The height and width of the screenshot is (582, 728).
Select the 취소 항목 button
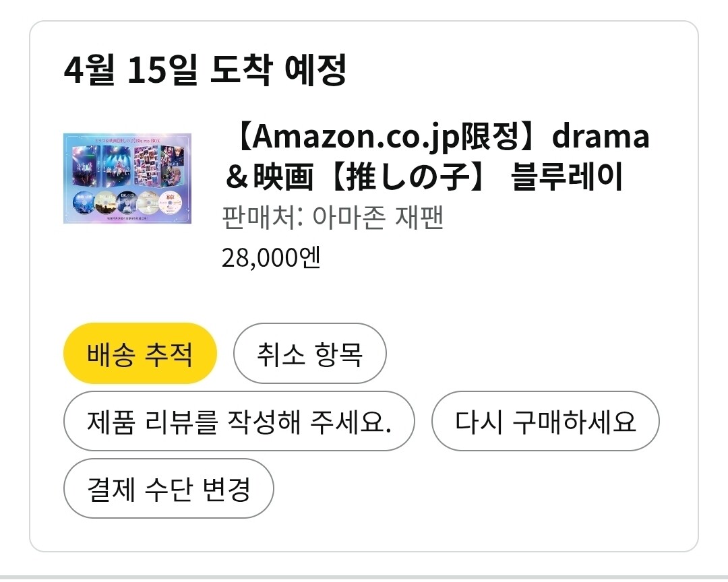pyautogui.click(x=309, y=354)
